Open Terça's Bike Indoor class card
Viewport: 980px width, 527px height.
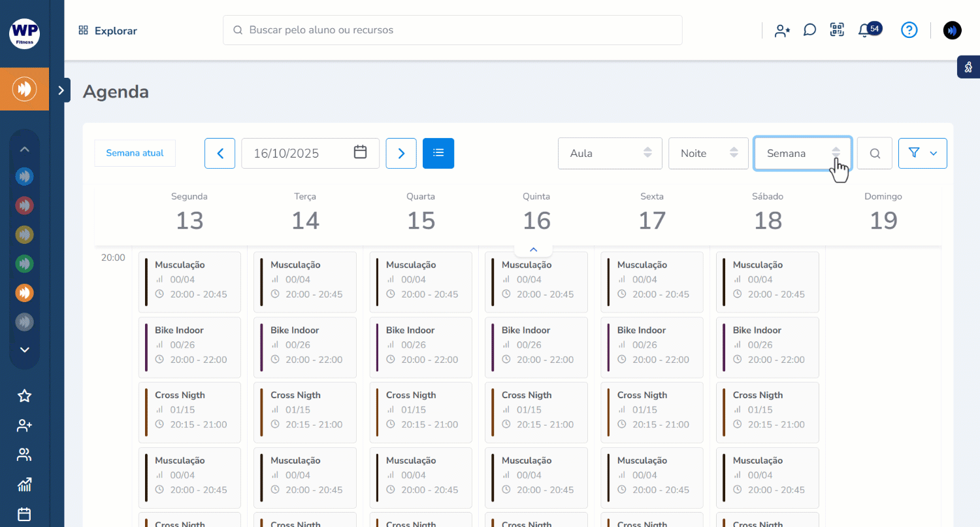coord(305,347)
